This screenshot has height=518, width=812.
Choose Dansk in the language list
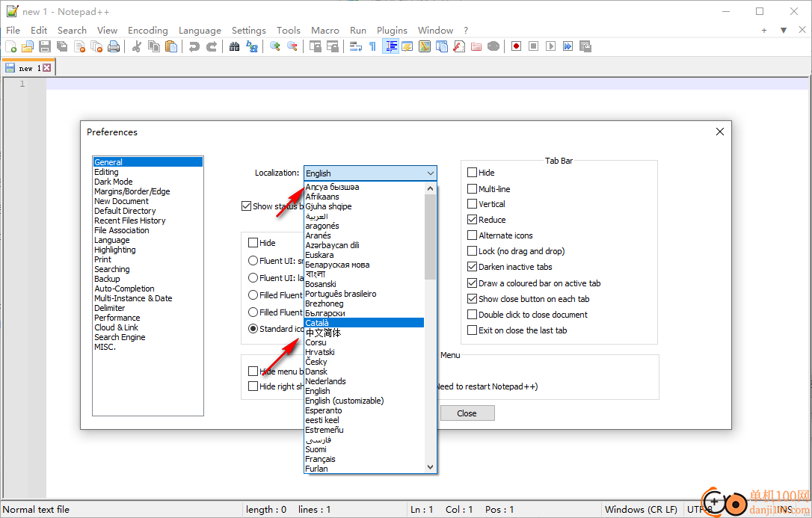(x=364, y=371)
